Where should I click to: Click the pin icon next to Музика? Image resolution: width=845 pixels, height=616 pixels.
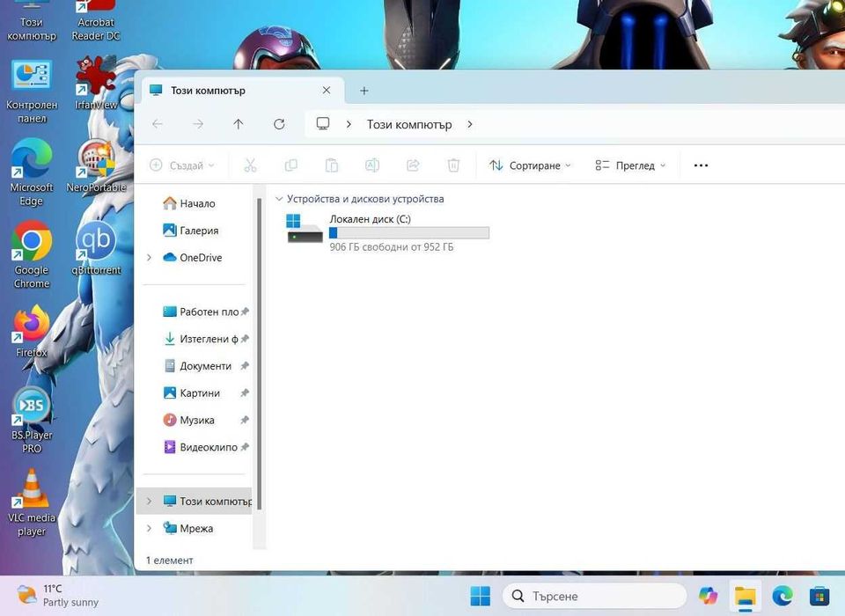[245, 420]
